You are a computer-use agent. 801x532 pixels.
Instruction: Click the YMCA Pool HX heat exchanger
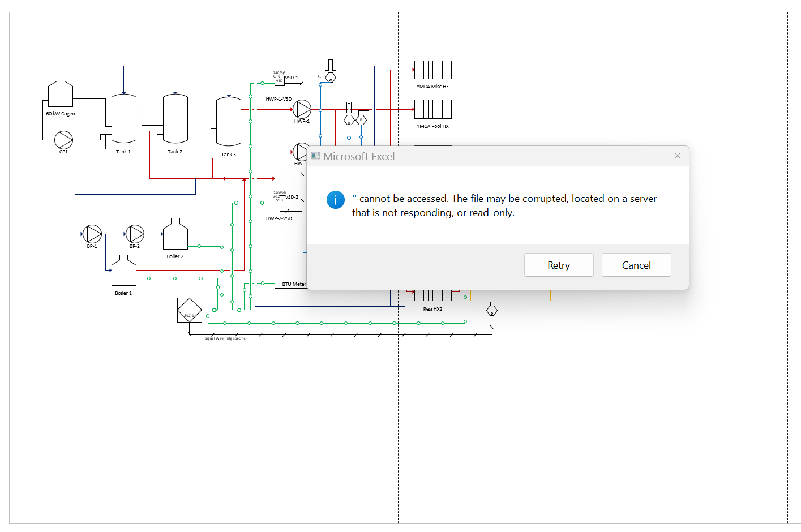(433, 109)
